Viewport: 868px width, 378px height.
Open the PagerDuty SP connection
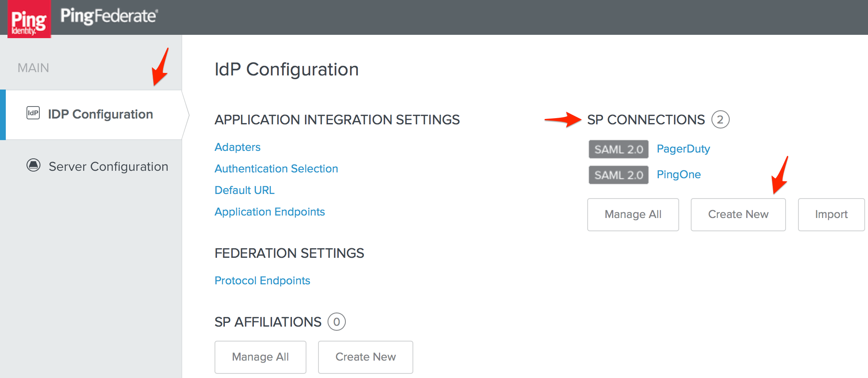coord(683,149)
